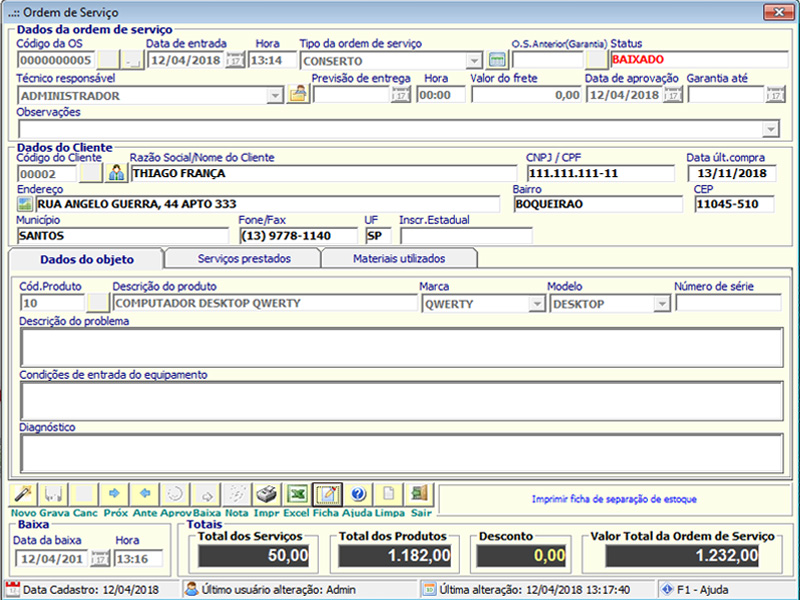800x600 pixels.
Task: Close the Ordem de Serviço window
Action: click(x=779, y=12)
